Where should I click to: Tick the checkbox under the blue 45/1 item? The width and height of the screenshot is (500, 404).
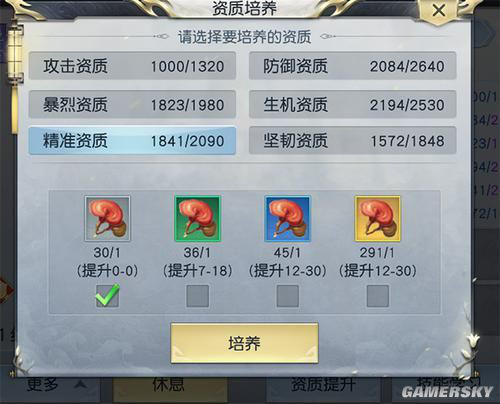(x=288, y=296)
